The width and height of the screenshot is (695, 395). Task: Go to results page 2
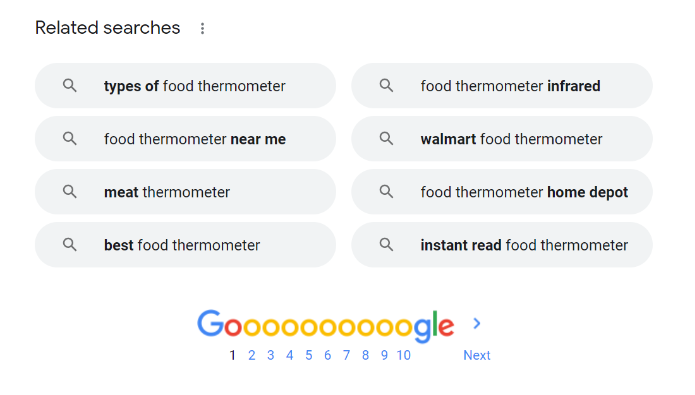tap(251, 355)
